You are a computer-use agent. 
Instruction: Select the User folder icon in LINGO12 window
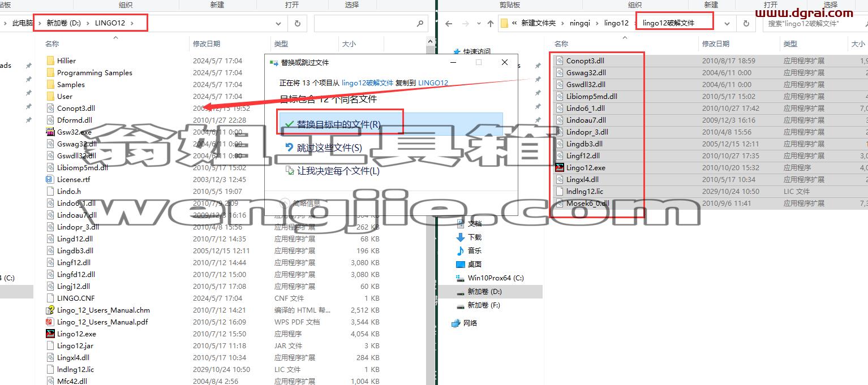click(50, 96)
